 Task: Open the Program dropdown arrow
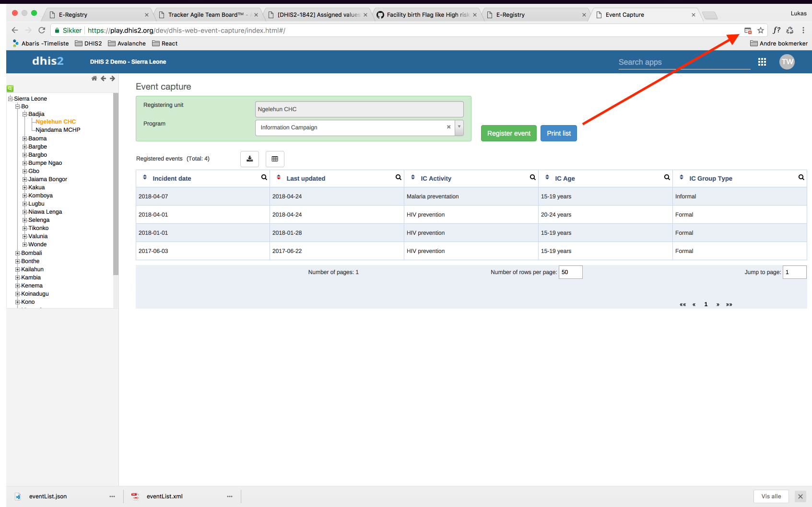459,127
